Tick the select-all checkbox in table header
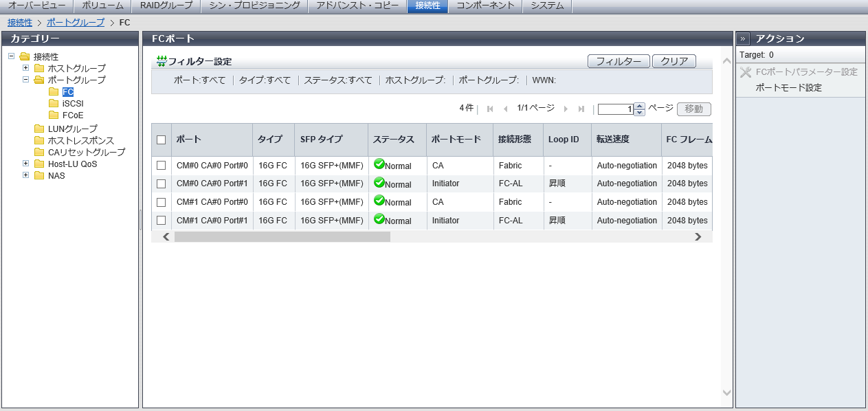868x411 pixels. click(x=162, y=140)
